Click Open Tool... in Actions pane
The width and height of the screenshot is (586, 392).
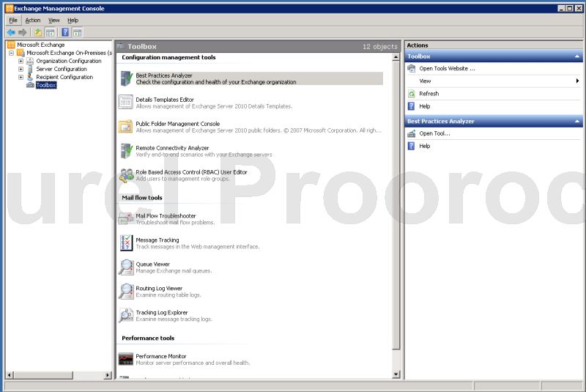[434, 133]
